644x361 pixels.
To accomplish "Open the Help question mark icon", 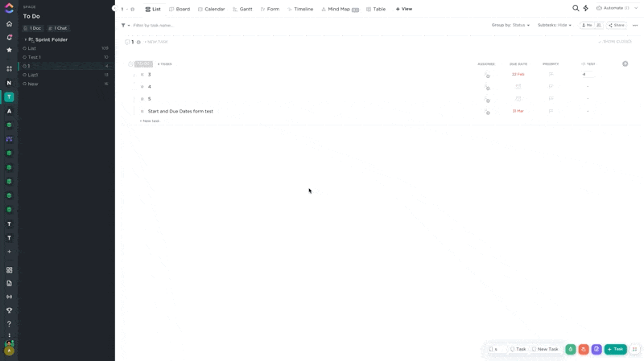I will [x=9, y=324].
